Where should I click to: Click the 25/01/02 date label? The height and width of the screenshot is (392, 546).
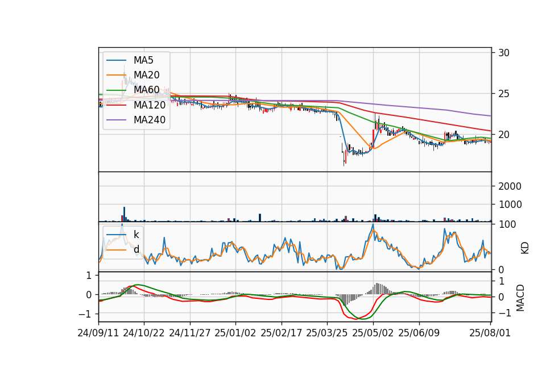(x=235, y=333)
